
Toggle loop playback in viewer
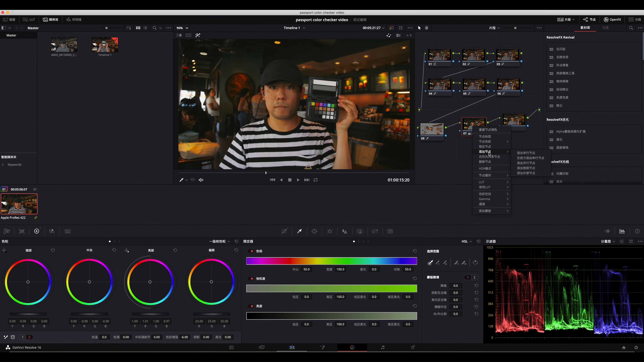(x=315, y=180)
